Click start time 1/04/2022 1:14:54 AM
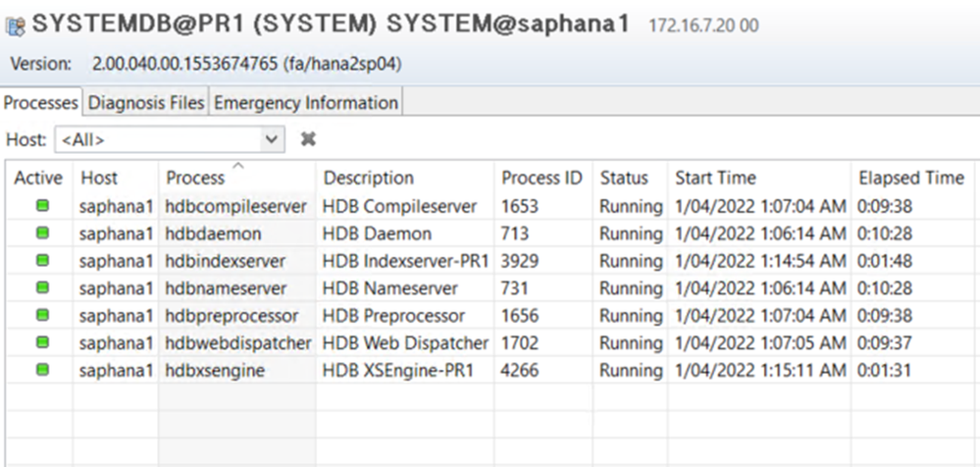This screenshot has height=467, width=980. (x=760, y=261)
